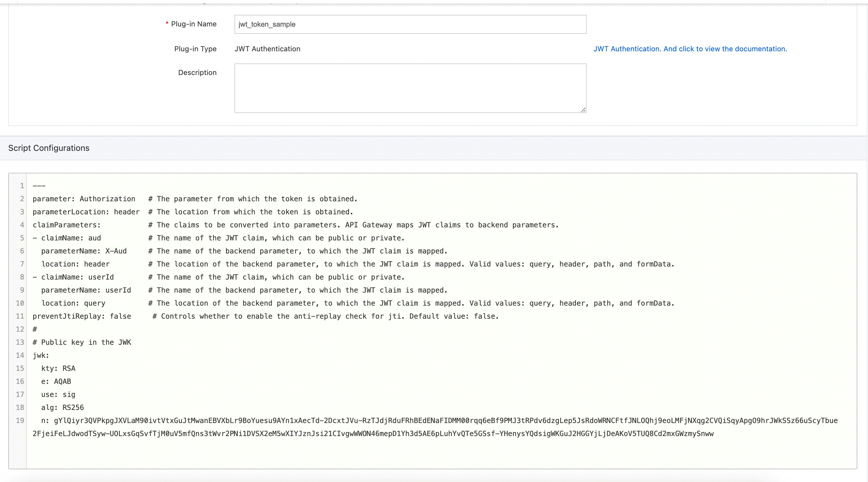
Task: Click 'preventJtiReplay: false' setting line
Action: pos(82,316)
